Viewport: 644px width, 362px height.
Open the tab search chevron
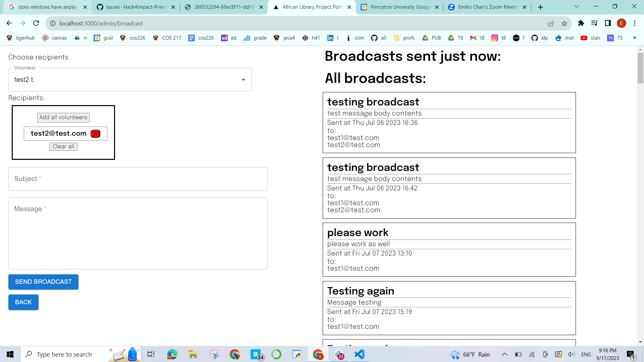(577, 6)
